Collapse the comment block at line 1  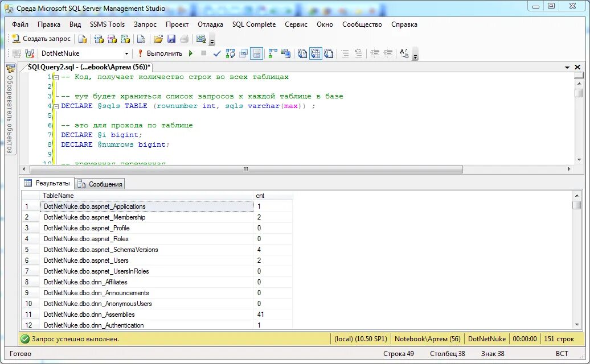click(56, 77)
